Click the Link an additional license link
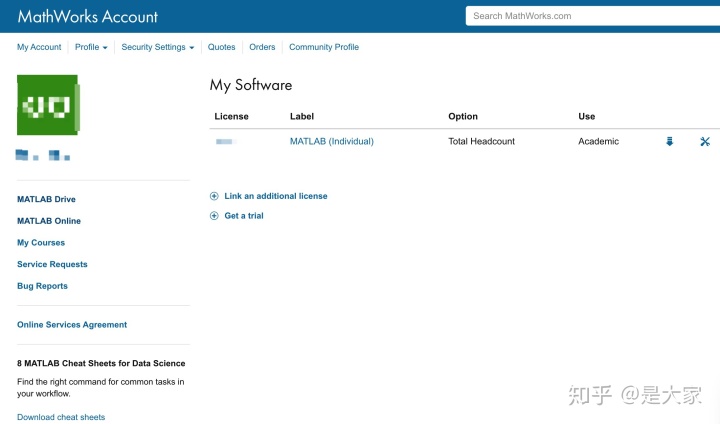Image resolution: width=720 pixels, height=424 pixels. pos(276,196)
